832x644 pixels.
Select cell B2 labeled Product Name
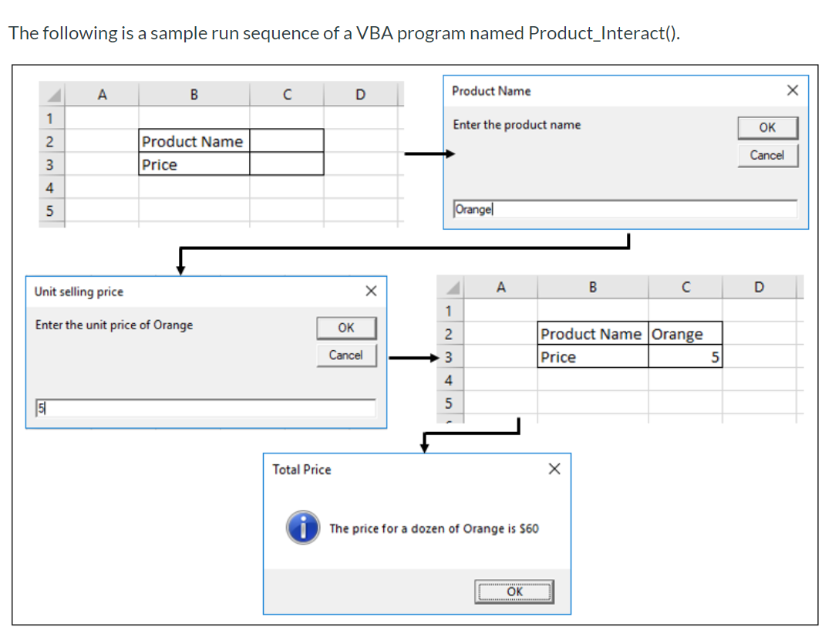(x=193, y=140)
